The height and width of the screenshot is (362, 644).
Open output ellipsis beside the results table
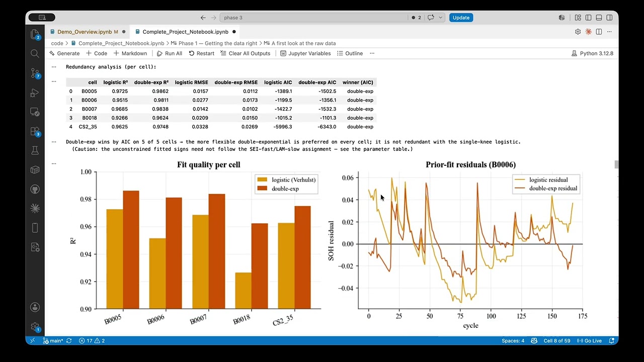54,81
